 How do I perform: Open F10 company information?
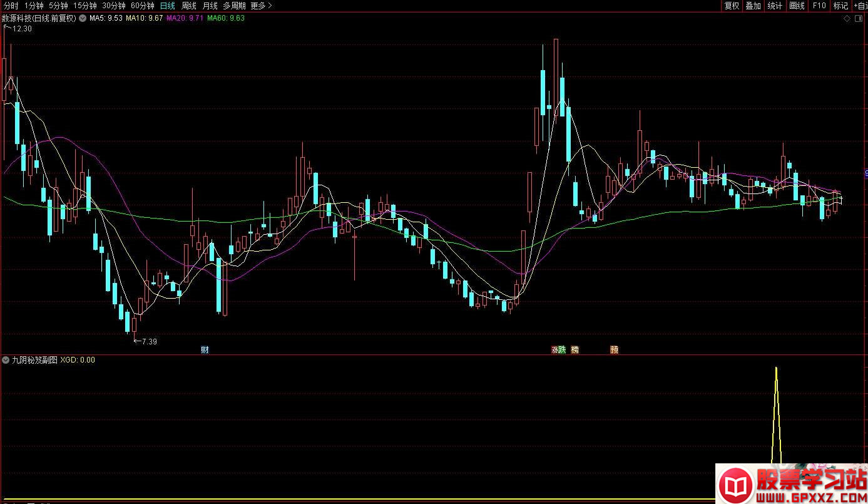(819, 6)
